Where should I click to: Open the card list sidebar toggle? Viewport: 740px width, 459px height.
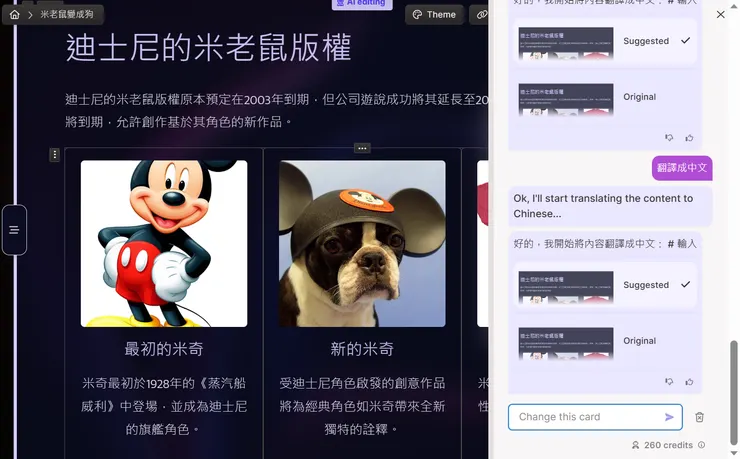point(14,230)
